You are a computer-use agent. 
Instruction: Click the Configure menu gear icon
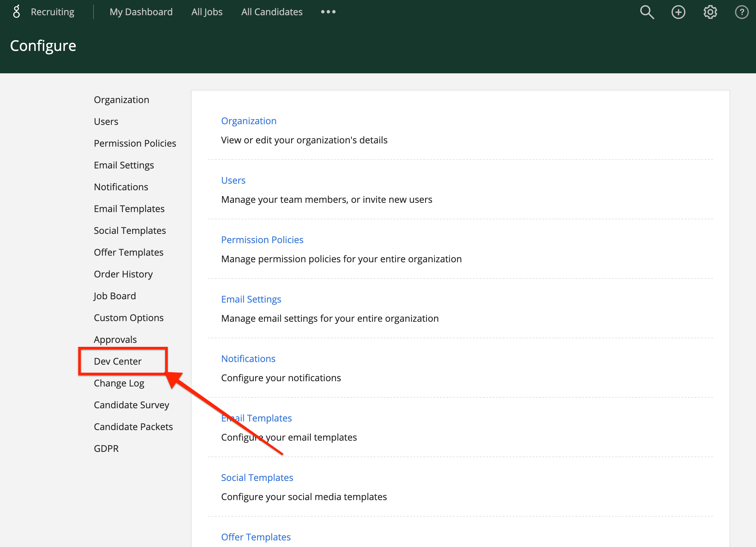tap(710, 12)
